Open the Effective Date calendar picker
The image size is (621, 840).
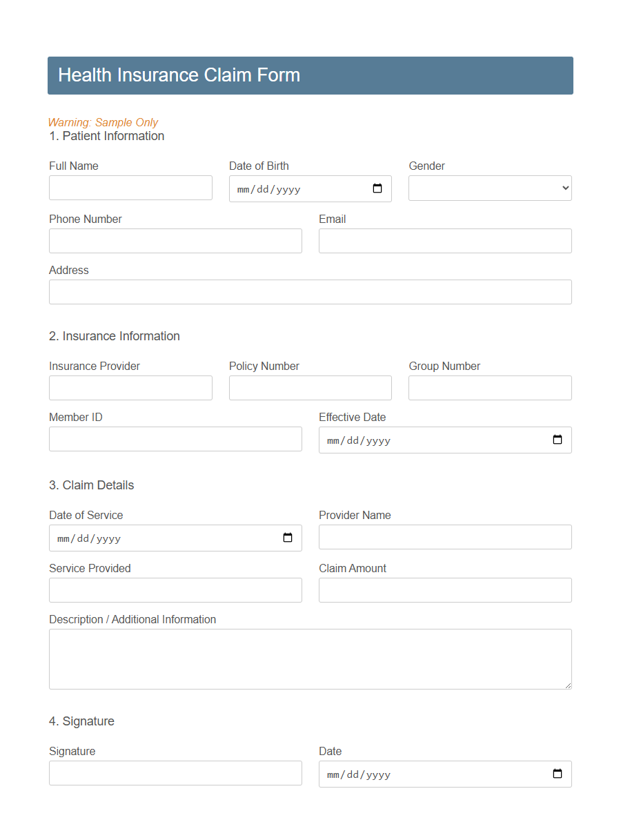point(557,440)
